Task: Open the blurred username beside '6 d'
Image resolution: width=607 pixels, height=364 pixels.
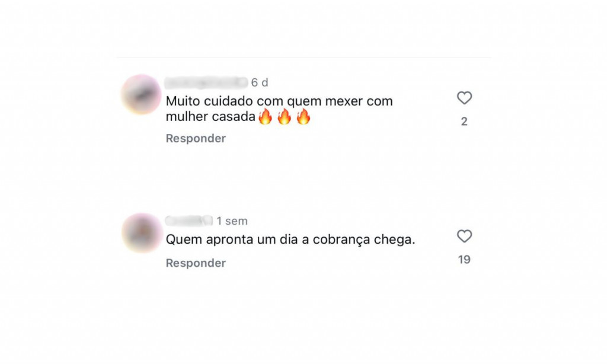Action: point(206,82)
